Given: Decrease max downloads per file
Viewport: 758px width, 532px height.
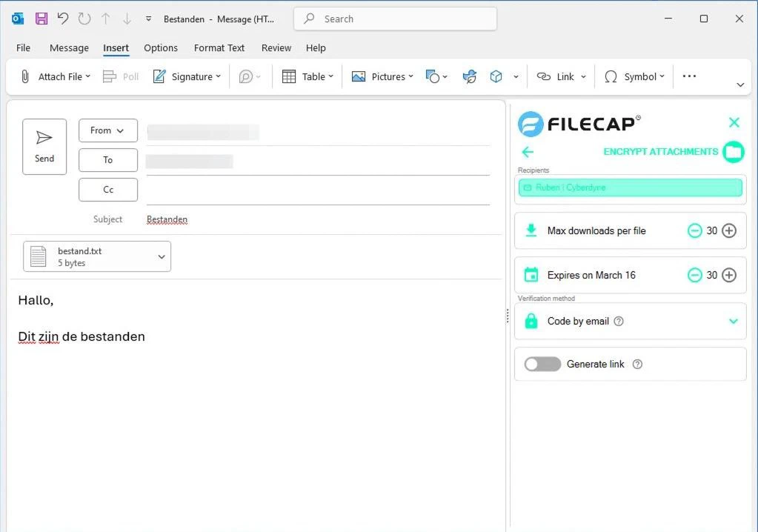Looking at the screenshot, I should [695, 231].
